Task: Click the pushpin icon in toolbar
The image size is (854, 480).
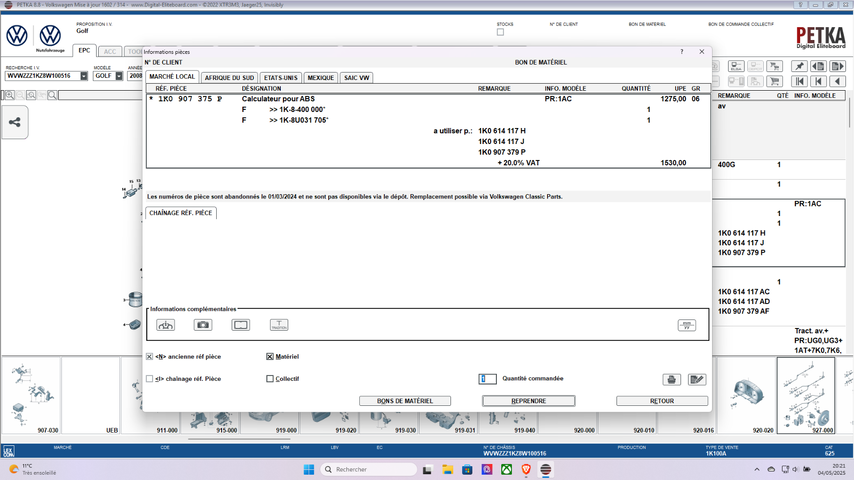Action: [x=799, y=66]
